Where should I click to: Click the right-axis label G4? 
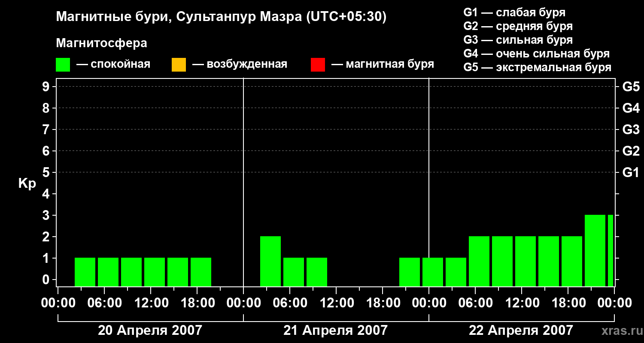tap(631, 108)
